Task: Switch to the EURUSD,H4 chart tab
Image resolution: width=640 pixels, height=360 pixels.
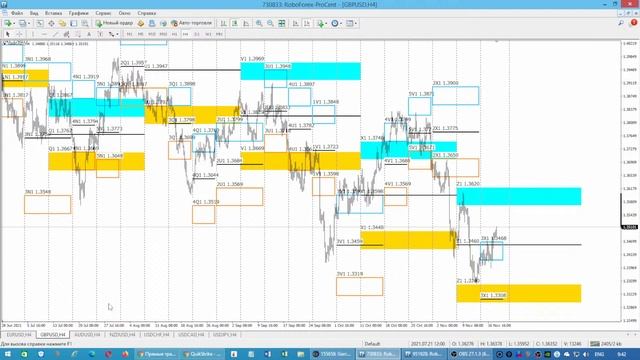Action: (19, 335)
